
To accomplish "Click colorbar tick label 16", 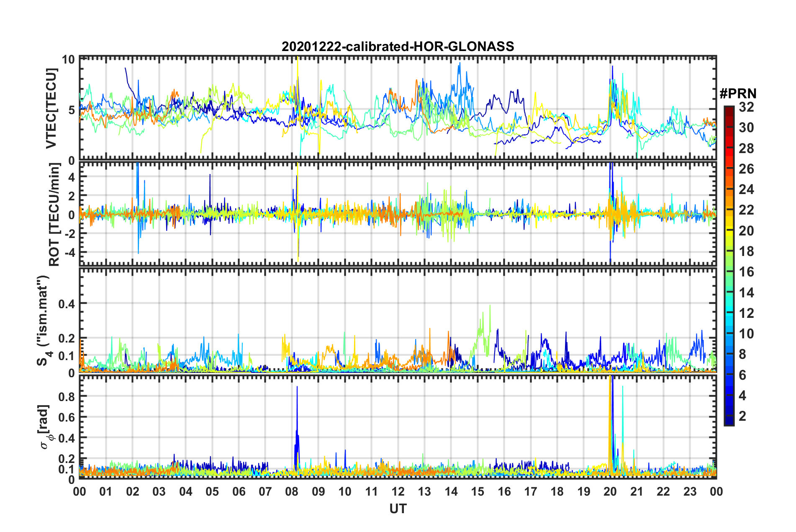I will [746, 272].
